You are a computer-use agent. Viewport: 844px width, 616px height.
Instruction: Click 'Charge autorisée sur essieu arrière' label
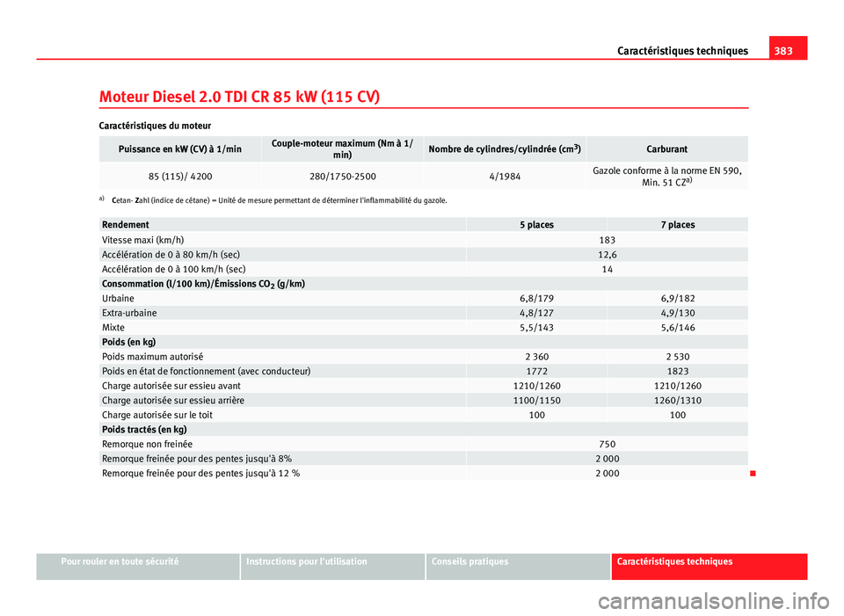[x=173, y=400]
